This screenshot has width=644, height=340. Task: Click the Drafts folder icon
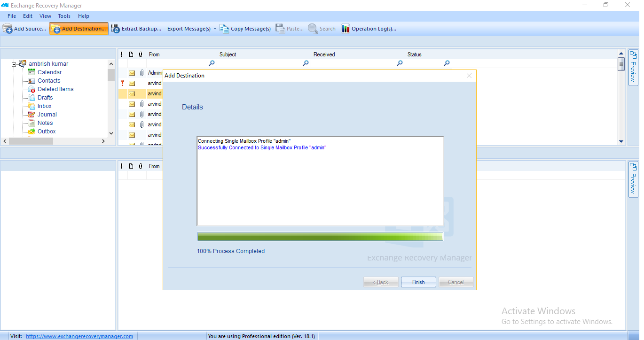(x=31, y=98)
